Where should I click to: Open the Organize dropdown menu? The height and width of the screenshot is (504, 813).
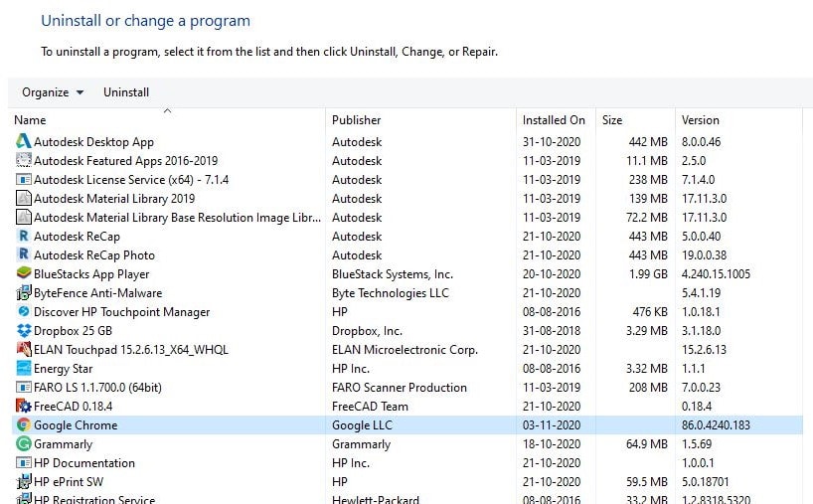coord(53,92)
